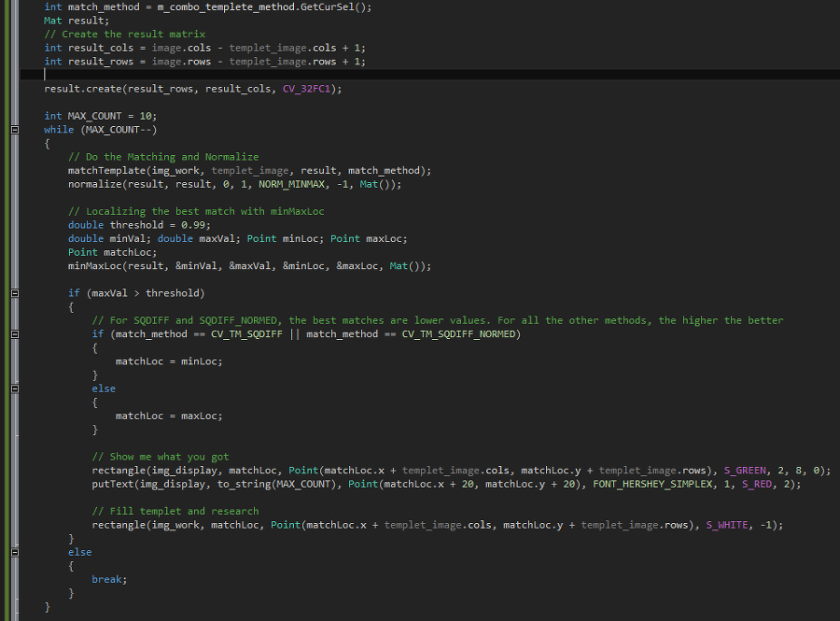Place the cursor on the empty highlighted current line
Image resolution: width=840 pixels, height=621 pixels.
coord(429,75)
